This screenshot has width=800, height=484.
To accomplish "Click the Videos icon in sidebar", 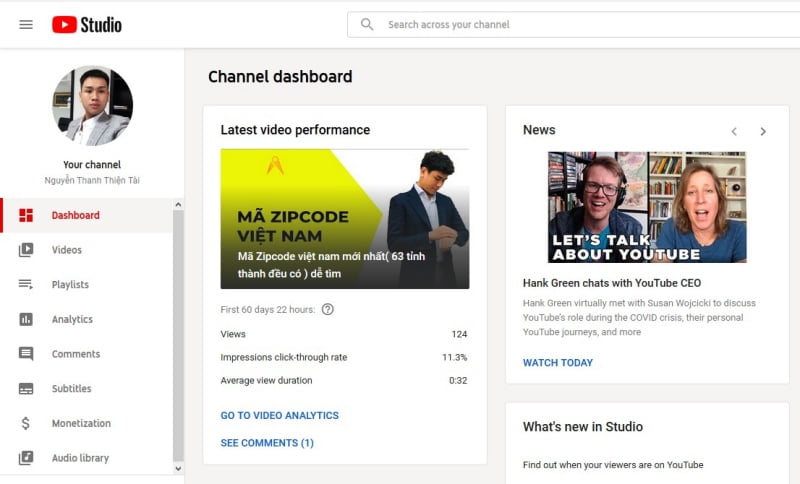I will tap(26, 250).
